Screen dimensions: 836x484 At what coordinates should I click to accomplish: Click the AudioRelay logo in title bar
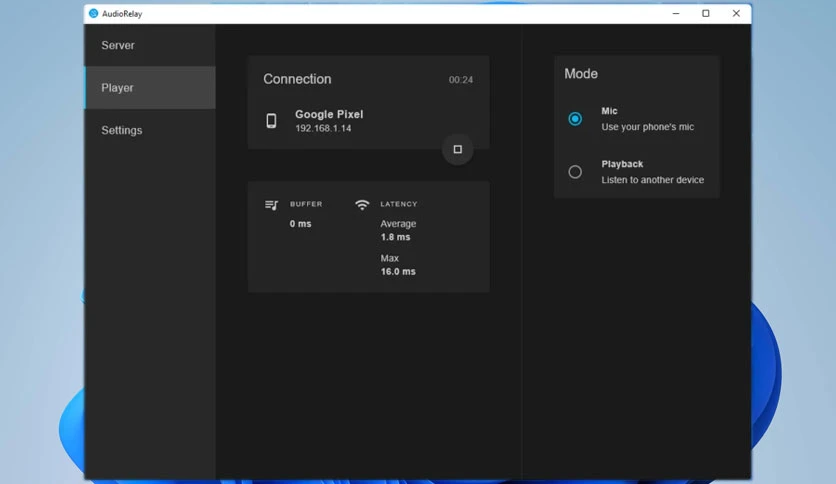point(93,13)
